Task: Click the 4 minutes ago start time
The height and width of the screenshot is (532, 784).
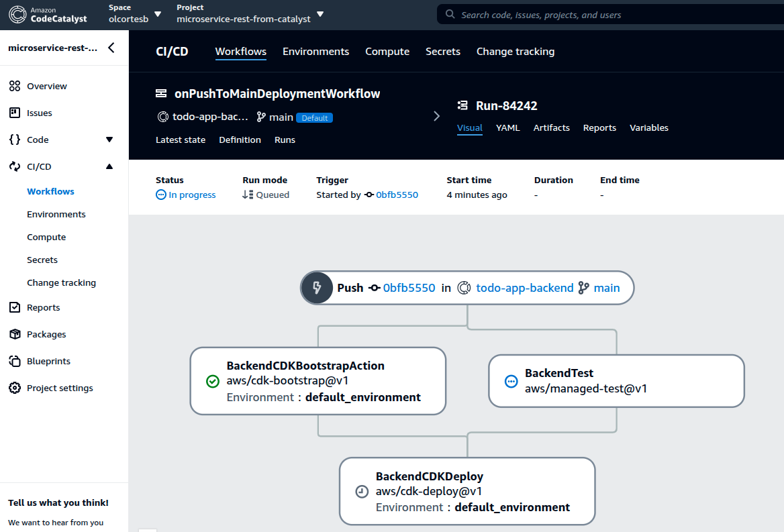Action: coord(477,195)
